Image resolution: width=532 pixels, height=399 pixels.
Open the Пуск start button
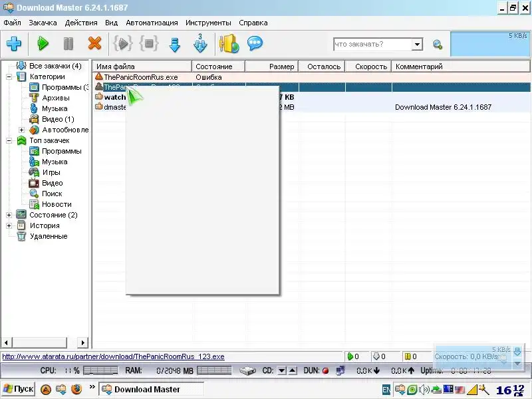[x=19, y=389]
